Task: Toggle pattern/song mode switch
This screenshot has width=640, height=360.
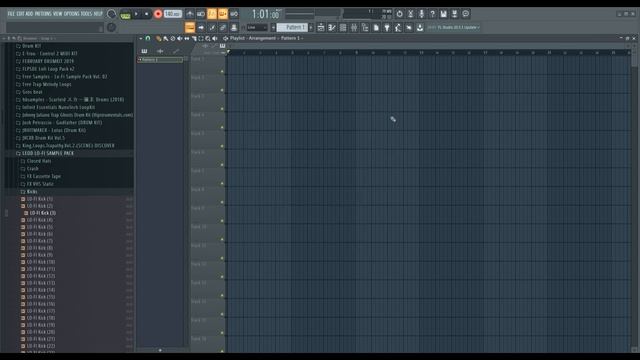Action: 125,14
